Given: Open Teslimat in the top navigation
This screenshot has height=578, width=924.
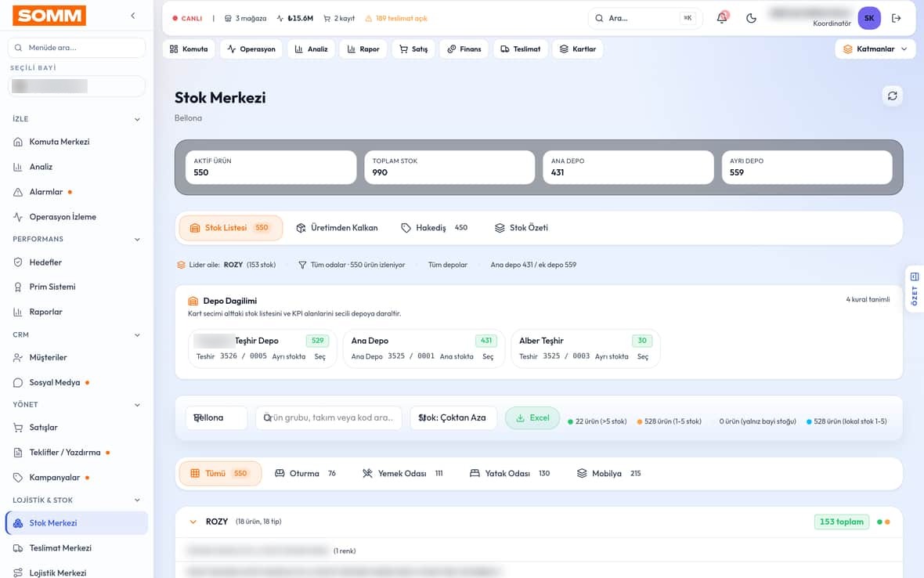Looking at the screenshot, I should 521,49.
